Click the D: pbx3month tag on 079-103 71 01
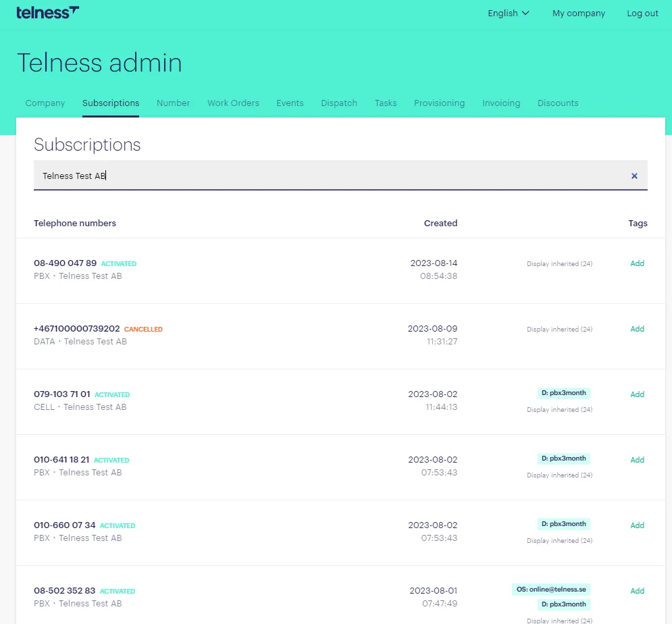 (563, 393)
